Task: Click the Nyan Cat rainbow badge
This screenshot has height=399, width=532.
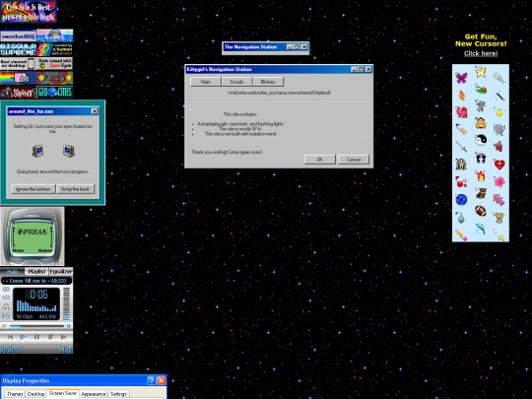Action: pos(19,78)
